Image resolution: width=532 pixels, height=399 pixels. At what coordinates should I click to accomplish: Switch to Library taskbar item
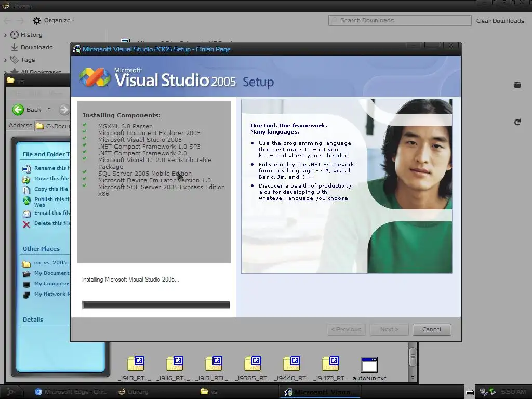[133, 392]
